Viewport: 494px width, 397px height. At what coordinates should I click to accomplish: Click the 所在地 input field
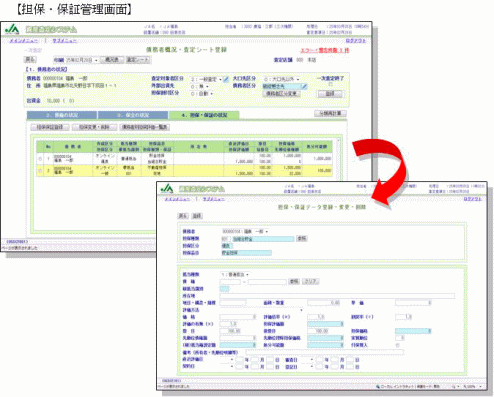(x=337, y=296)
